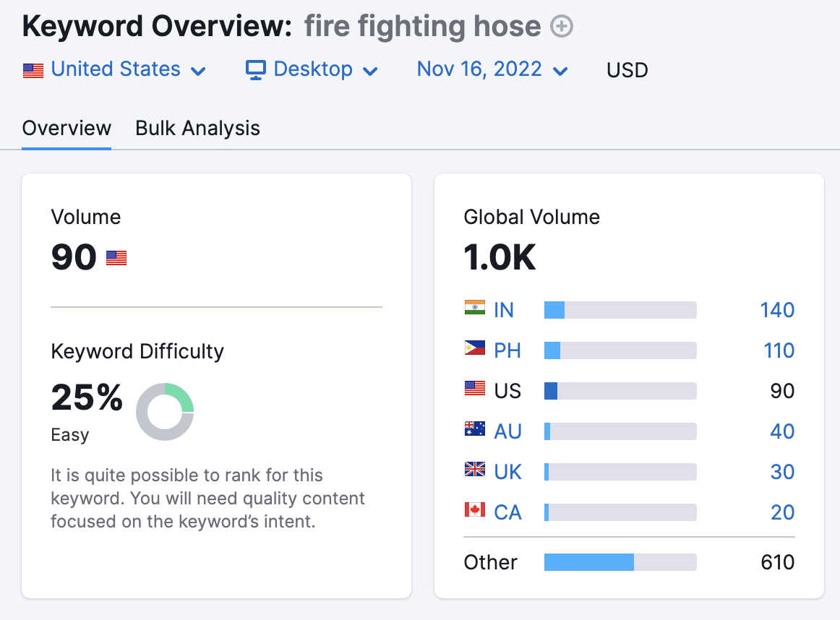Click the Desktop monitor icon

(x=256, y=69)
